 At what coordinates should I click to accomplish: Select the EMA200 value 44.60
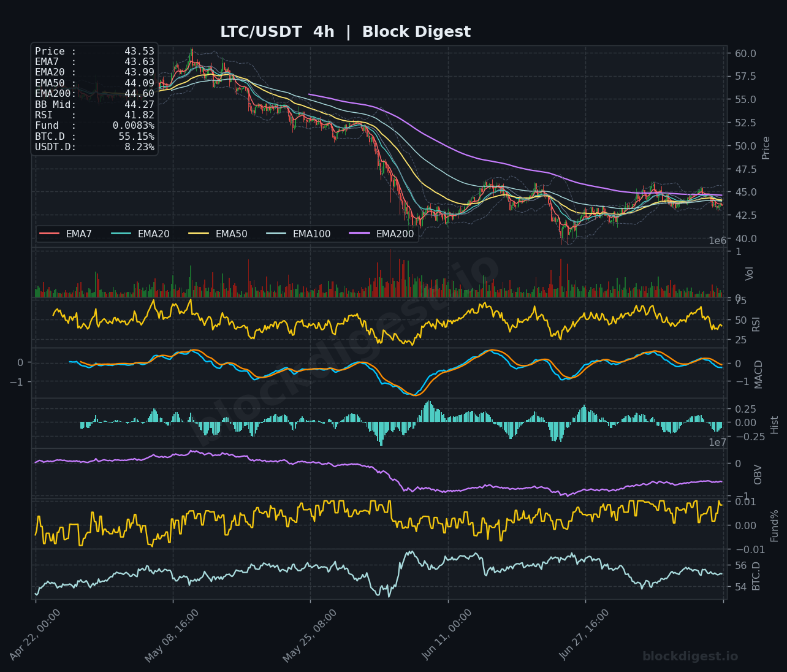(139, 94)
